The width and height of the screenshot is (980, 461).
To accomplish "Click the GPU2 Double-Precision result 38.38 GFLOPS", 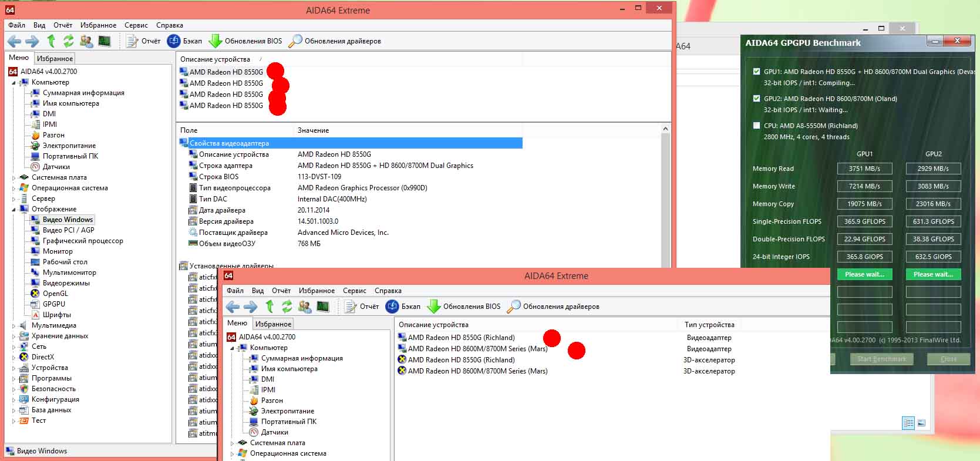I will (x=934, y=239).
